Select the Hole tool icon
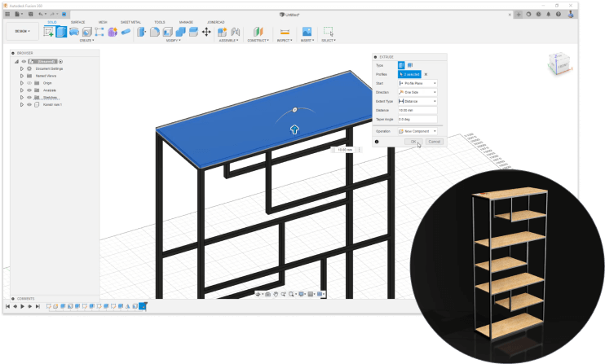The height and width of the screenshot is (364, 605). point(86,32)
